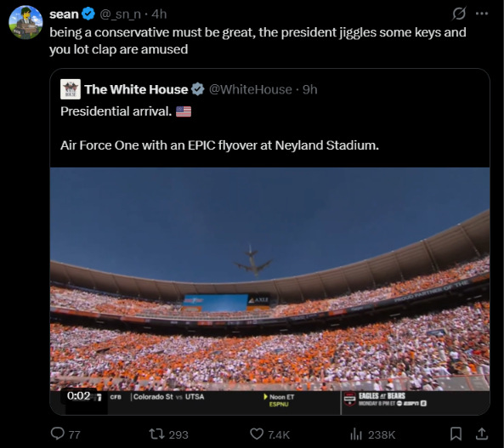Open sean's profile avatar
The height and width of the screenshot is (448, 504).
click(x=25, y=22)
